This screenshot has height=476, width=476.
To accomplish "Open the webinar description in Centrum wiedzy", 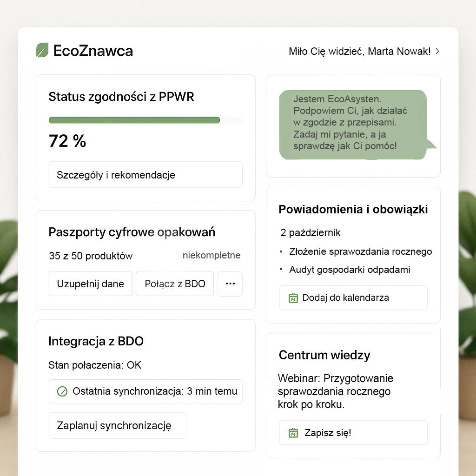I will (x=336, y=391).
